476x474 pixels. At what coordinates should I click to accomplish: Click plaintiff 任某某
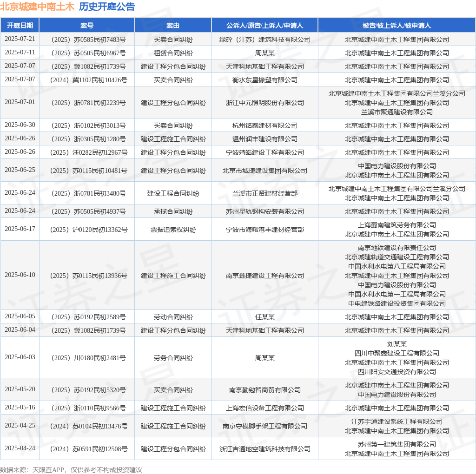point(264,317)
